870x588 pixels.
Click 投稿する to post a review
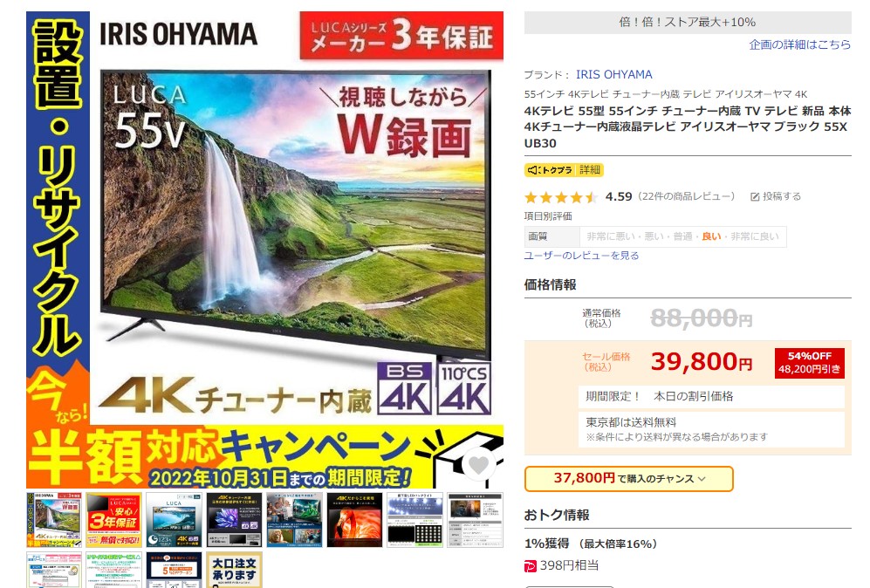pos(782,196)
